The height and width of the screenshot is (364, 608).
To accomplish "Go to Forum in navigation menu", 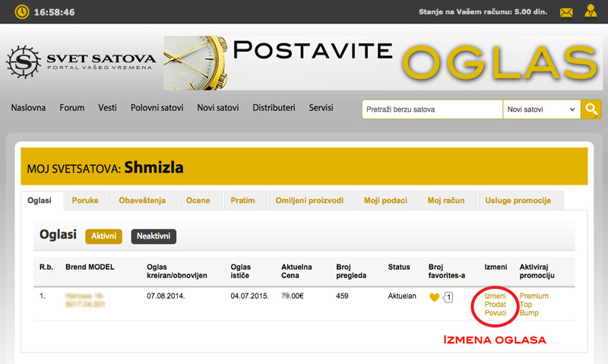I will tap(72, 108).
